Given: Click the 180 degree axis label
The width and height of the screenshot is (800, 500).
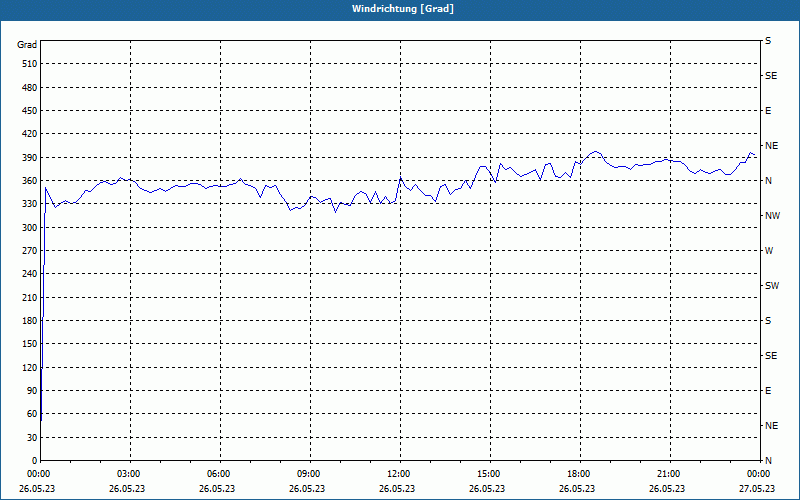Looking at the screenshot, I should tap(30, 321).
